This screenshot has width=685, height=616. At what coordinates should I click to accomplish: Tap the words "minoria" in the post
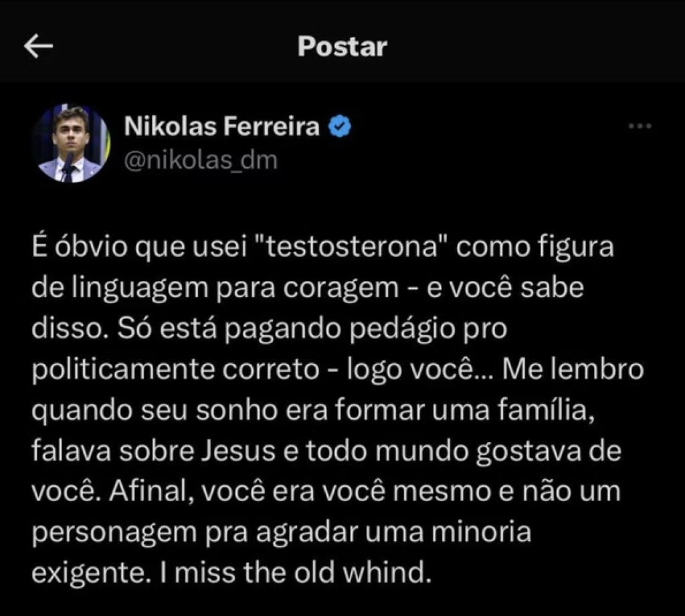[x=482, y=533]
